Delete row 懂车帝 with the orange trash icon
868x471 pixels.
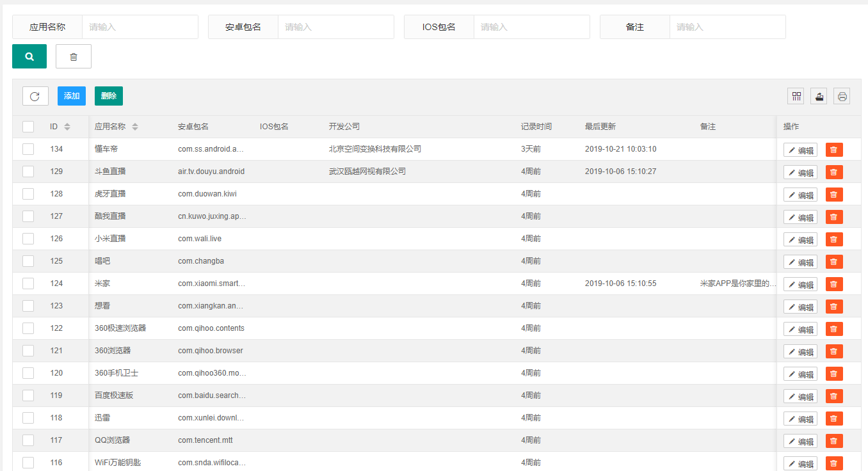[x=834, y=150]
